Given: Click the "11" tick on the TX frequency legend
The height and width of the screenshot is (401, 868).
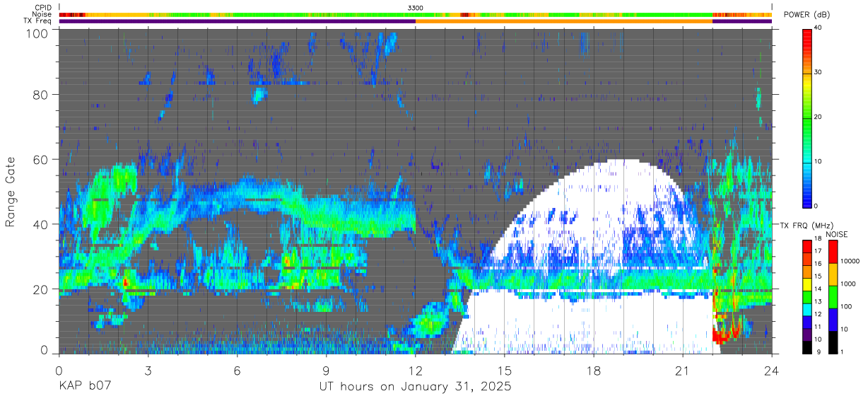Looking at the screenshot, I should (819, 327).
